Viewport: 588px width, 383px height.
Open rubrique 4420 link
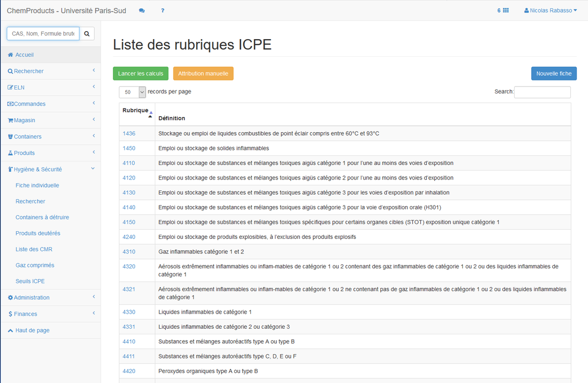point(129,371)
